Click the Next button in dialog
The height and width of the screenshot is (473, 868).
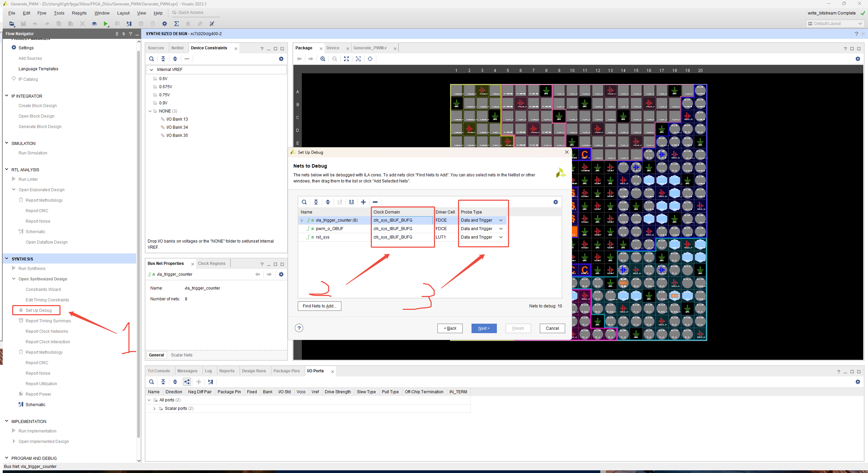[x=484, y=328]
